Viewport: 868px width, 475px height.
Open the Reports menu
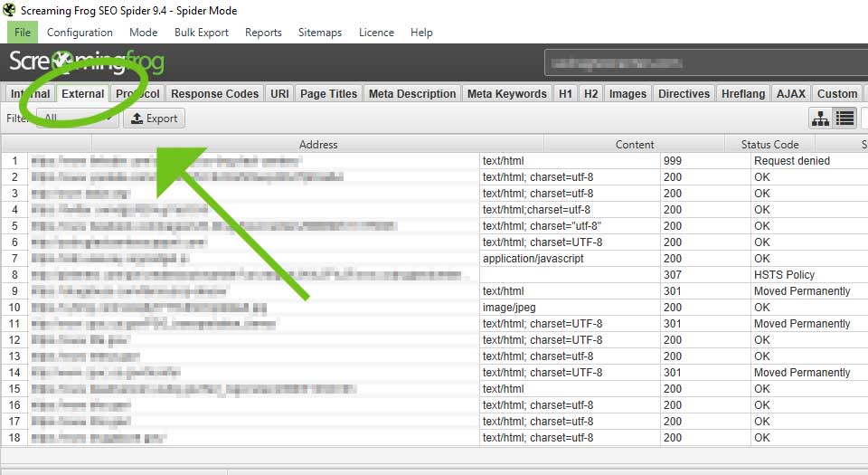(263, 32)
